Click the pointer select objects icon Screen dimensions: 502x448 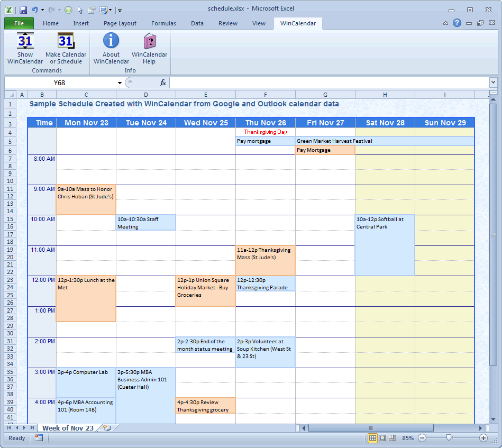[x=80, y=10]
